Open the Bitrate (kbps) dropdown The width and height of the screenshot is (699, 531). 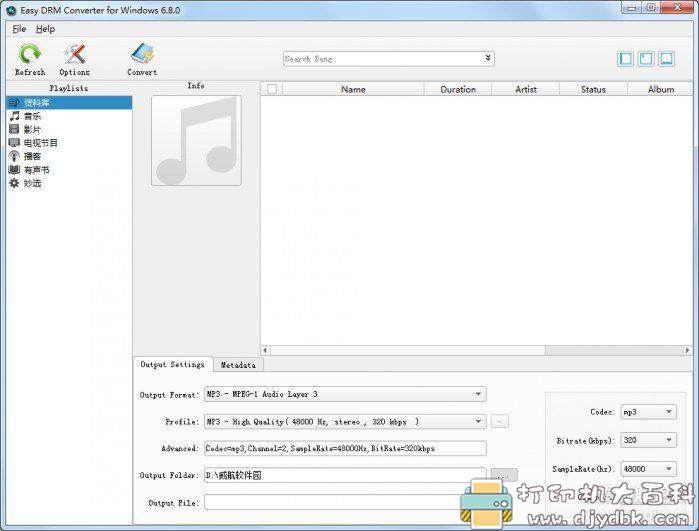point(649,440)
